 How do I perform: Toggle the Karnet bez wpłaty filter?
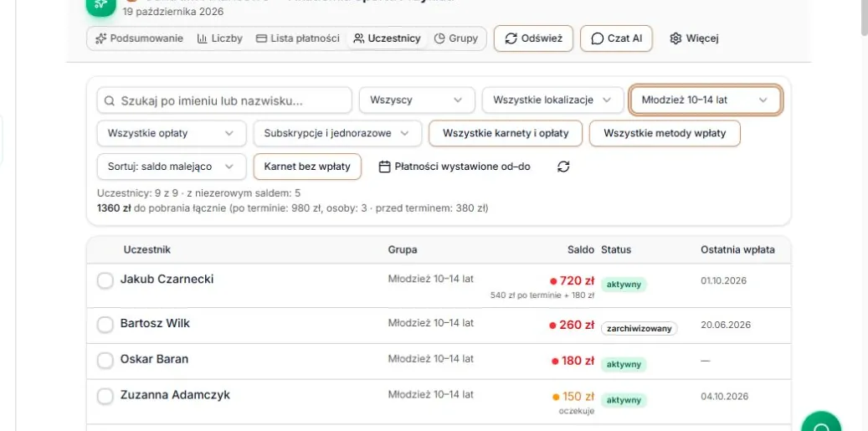click(307, 167)
